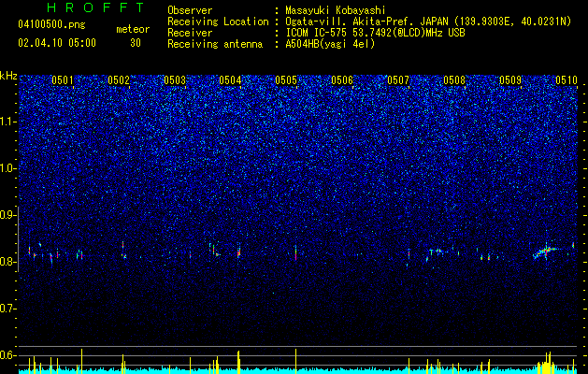This screenshot has height=374, width=588.
Task: Click the Receiving Location text line
Action: click(x=369, y=22)
